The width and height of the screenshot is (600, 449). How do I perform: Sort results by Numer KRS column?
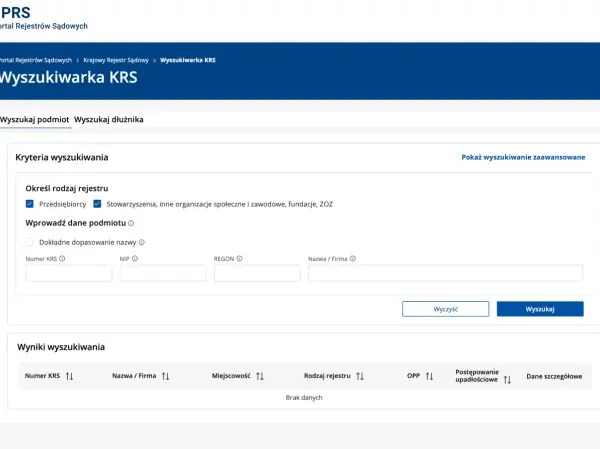(x=69, y=376)
